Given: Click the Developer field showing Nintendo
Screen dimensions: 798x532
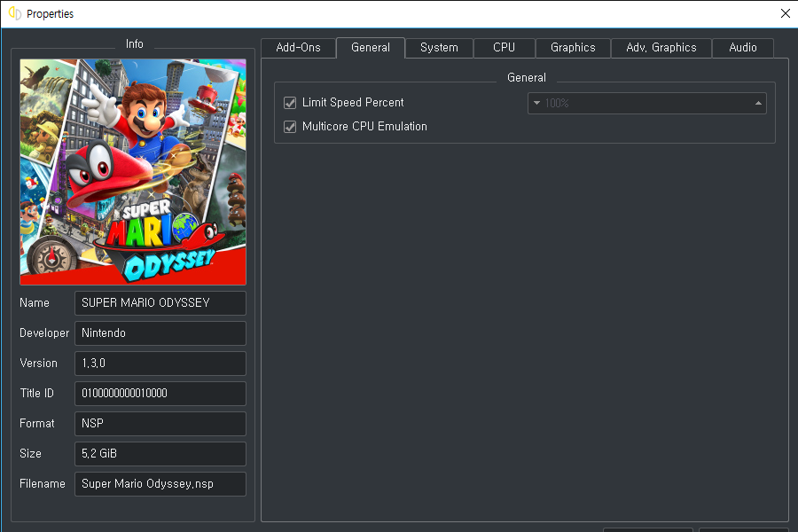Looking at the screenshot, I should [x=160, y=333].
